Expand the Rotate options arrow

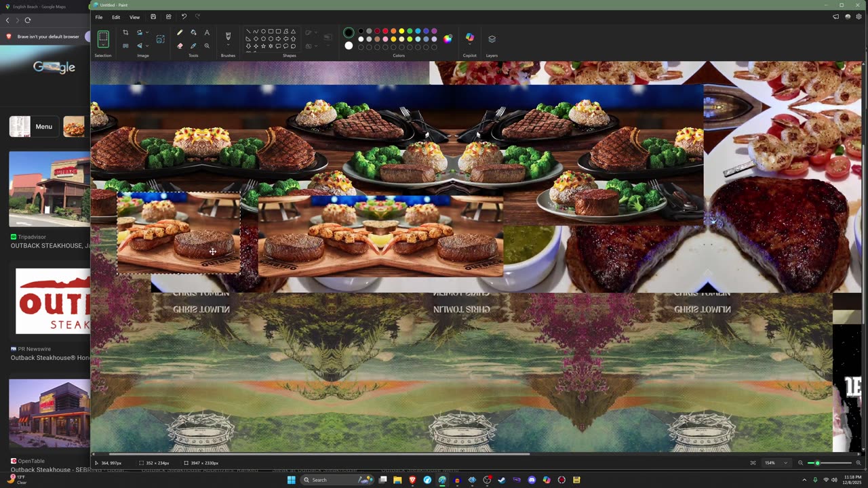(147, 33)
